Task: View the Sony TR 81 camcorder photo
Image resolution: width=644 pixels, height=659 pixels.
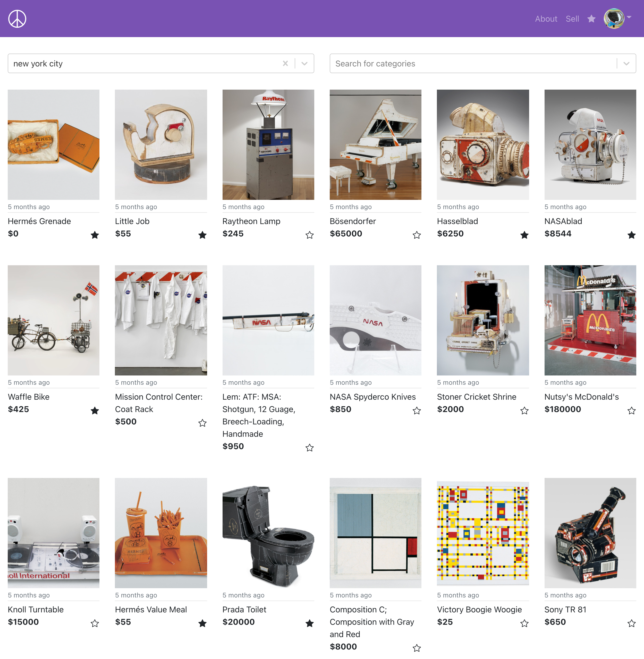Action: click(590, 533)
